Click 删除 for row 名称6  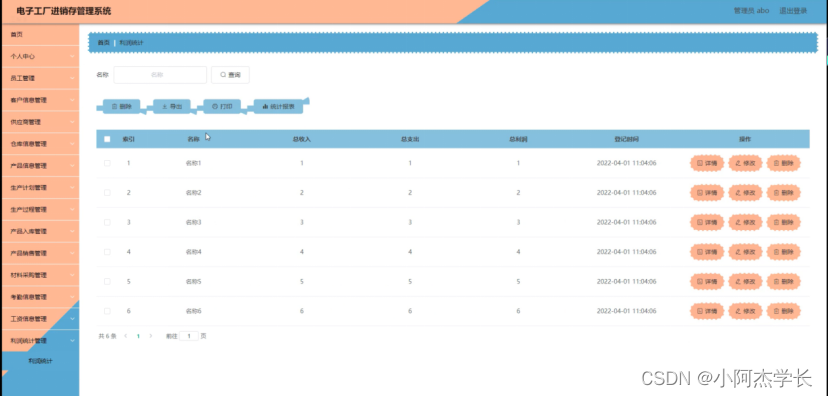784,311
